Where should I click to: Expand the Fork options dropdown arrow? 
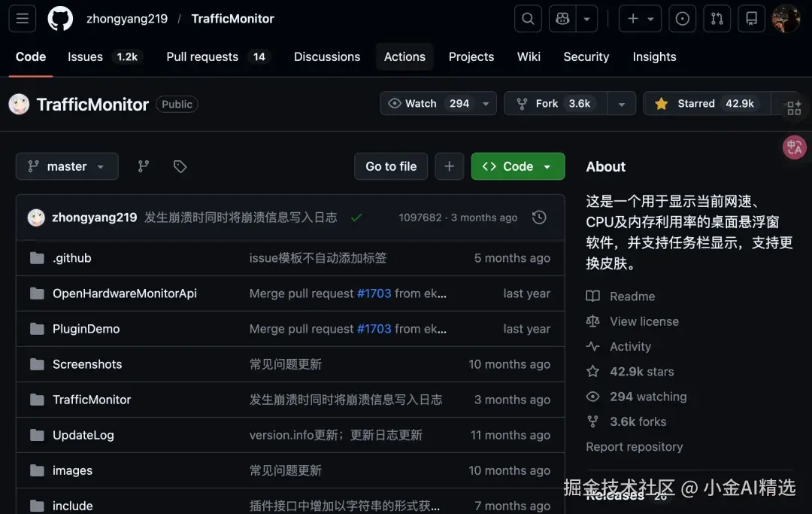pos(622,104)
